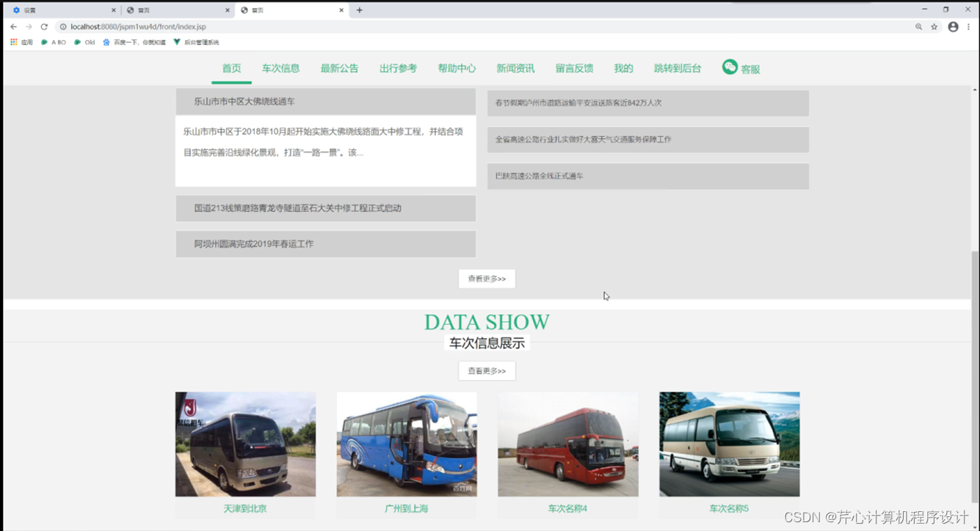Close the active 首页 tab
Image resolution: width=980 pixels, height=531 pixels.
click(x=341, y=10)
